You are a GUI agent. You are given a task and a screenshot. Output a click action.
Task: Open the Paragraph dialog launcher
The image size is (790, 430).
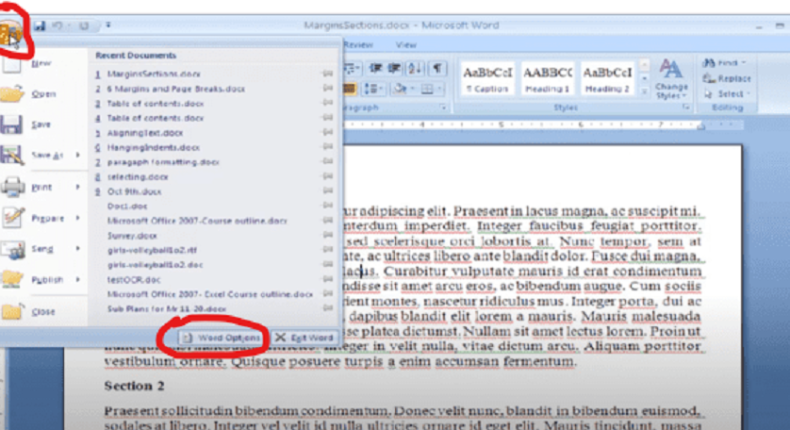pos(443,107)
